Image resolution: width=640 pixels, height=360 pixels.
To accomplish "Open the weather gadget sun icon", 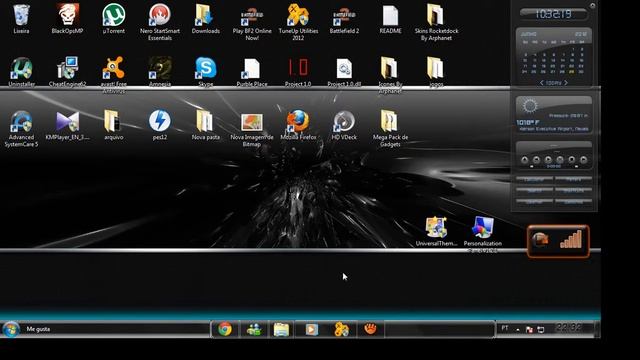I will (x=530, y=106).
